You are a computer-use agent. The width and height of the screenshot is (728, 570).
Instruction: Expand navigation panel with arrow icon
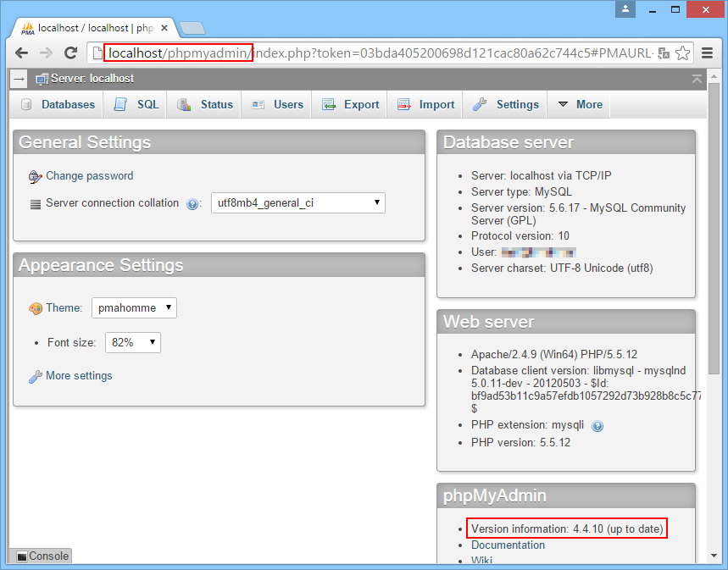(19, 79)
